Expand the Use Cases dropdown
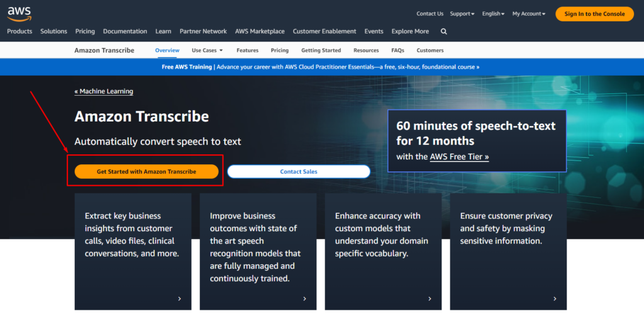The image size is (644, 318). click(x=207, y=50)
